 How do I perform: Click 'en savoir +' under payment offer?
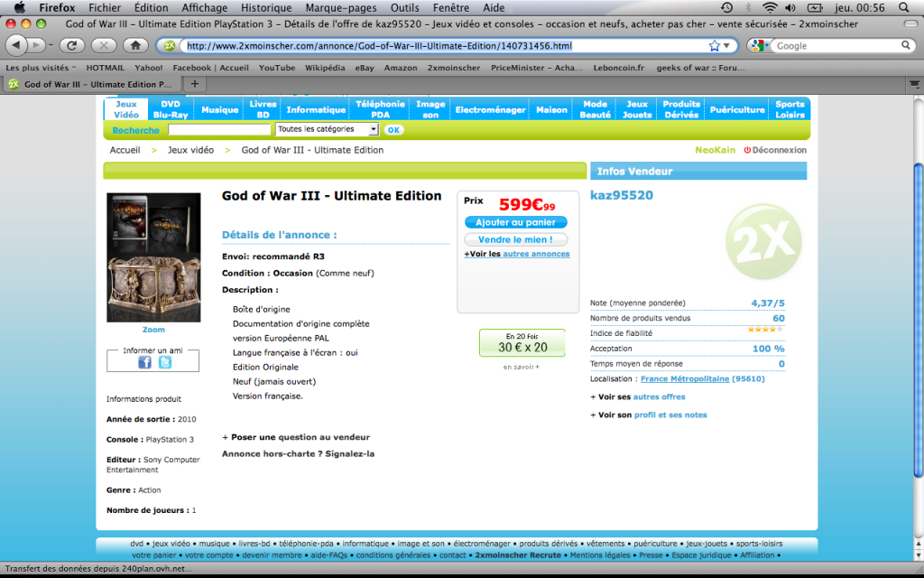click(x=522, y=367)
